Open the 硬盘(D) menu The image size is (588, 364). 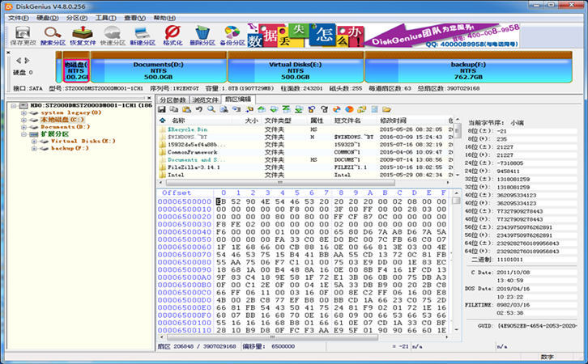pos(47,17)
